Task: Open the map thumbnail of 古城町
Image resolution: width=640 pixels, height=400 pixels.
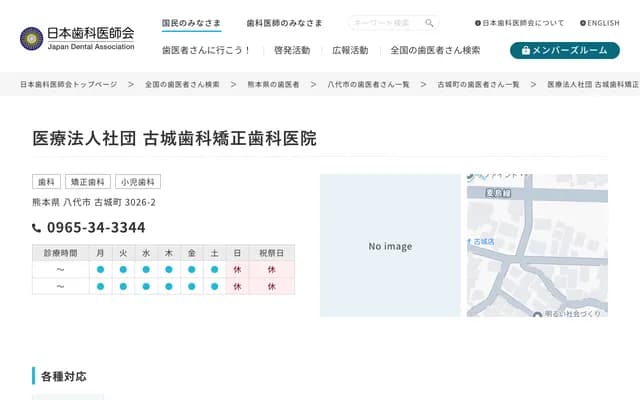Action: coord(537,246)
